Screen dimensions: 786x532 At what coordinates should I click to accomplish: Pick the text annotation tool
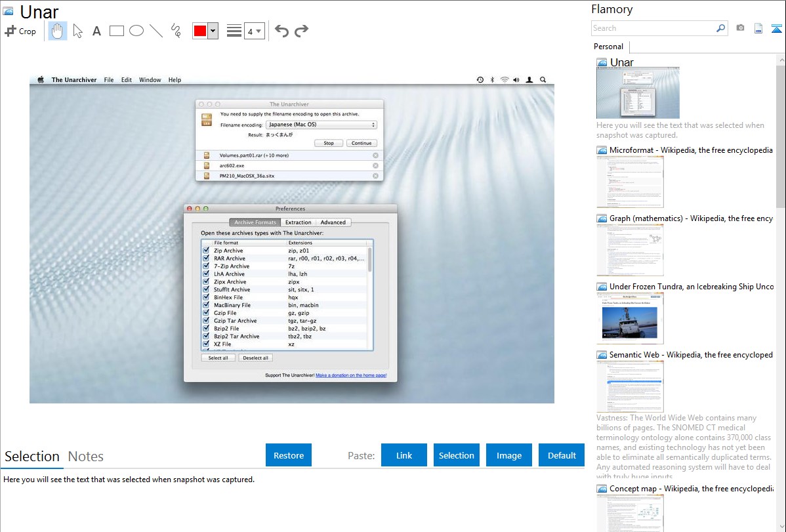96,31
